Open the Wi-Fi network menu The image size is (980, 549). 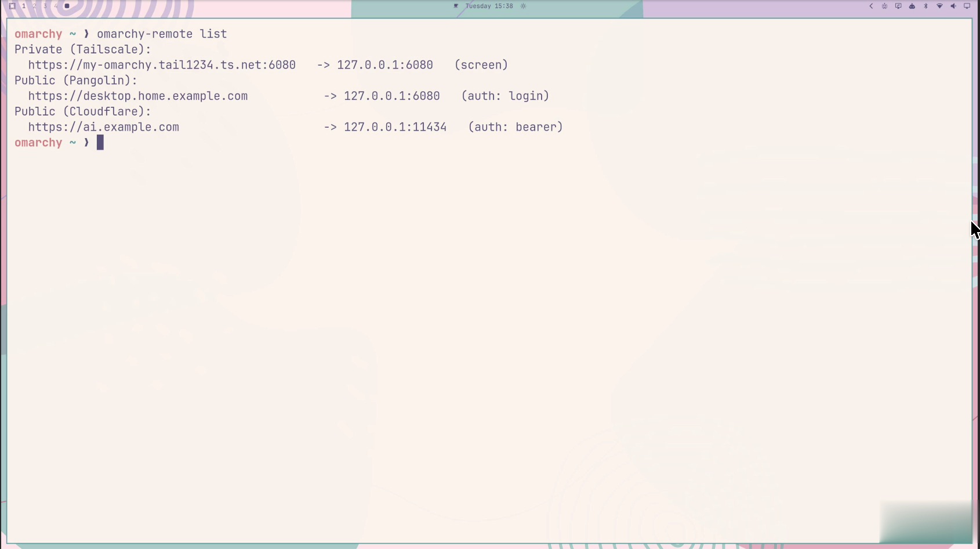939,6
